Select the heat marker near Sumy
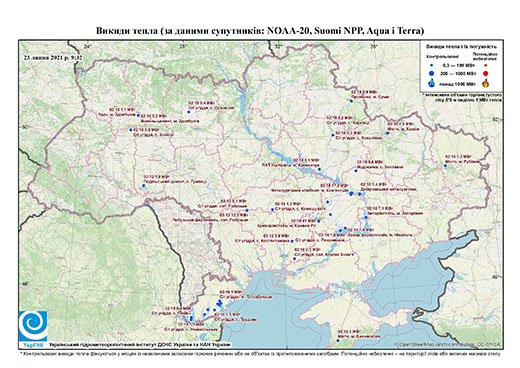The height and width of the screenshot is (368, 520). [351, 101]
